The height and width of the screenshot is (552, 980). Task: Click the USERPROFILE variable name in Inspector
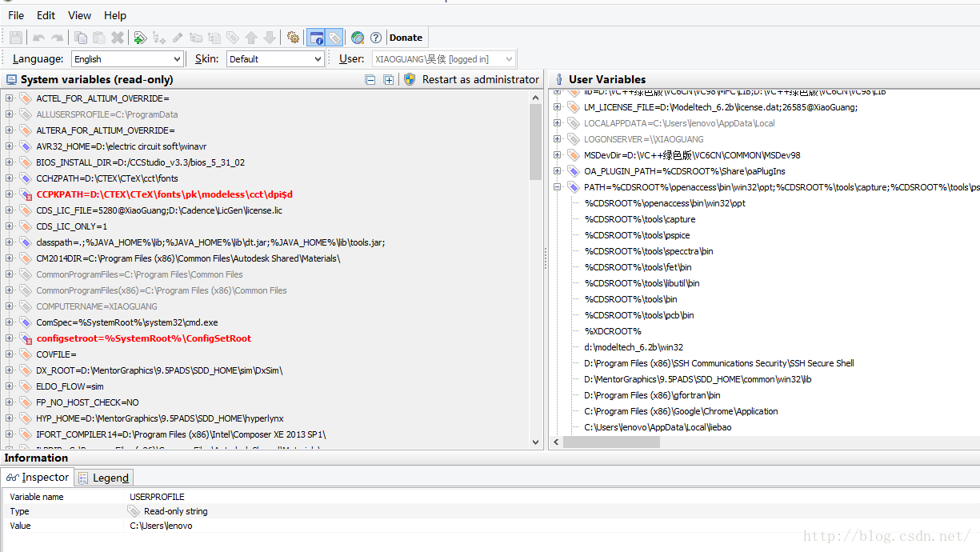(157, 497)
